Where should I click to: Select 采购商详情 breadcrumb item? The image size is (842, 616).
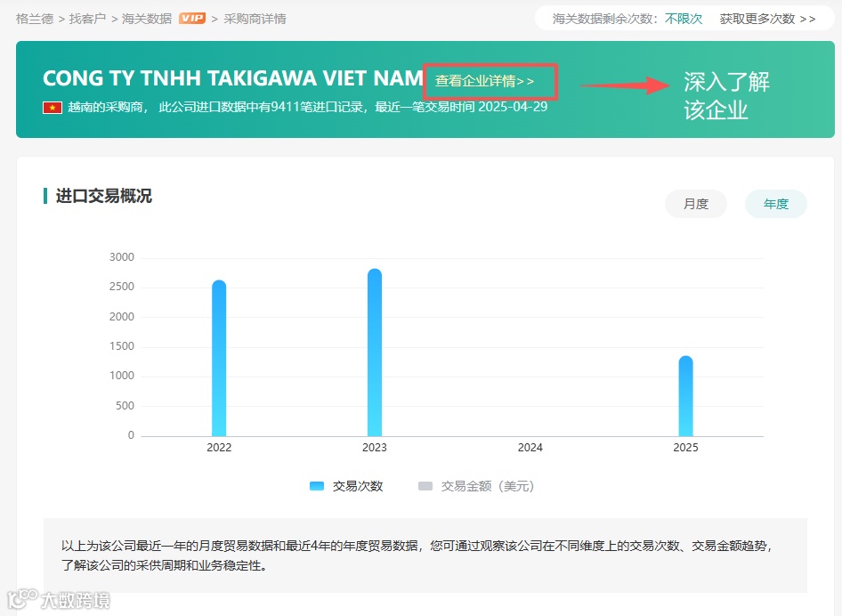tap(255, 19)
